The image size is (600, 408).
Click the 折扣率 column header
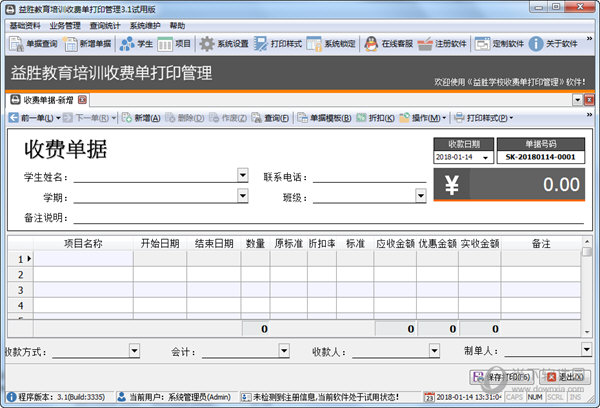pos(322,243)
